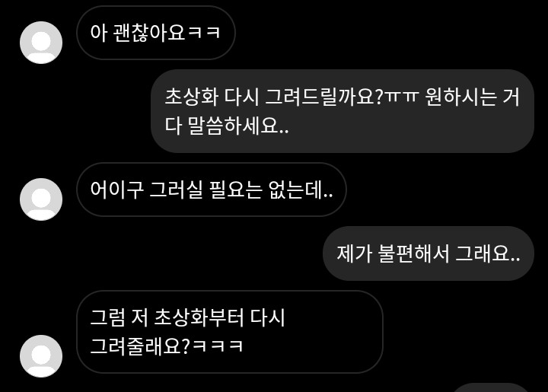Tap avatar next to "어이구 그러실 필요는 없는데.."
Viewport: 548px width, 392px height.
pos(41,199)
